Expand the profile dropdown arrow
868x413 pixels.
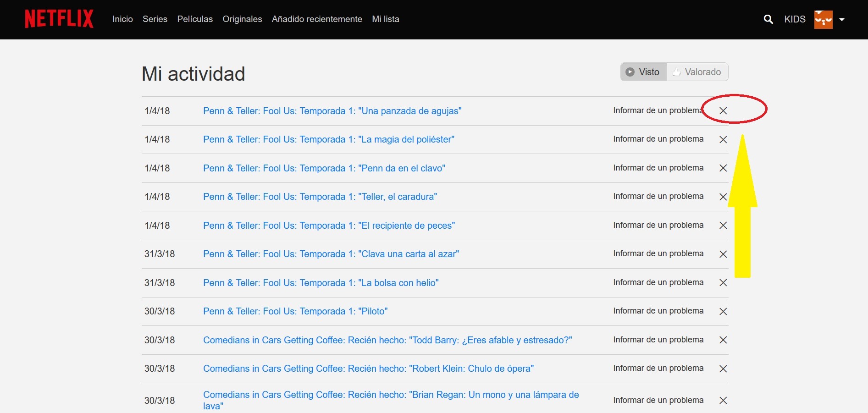pyautogui.click(x=842, y=20)
